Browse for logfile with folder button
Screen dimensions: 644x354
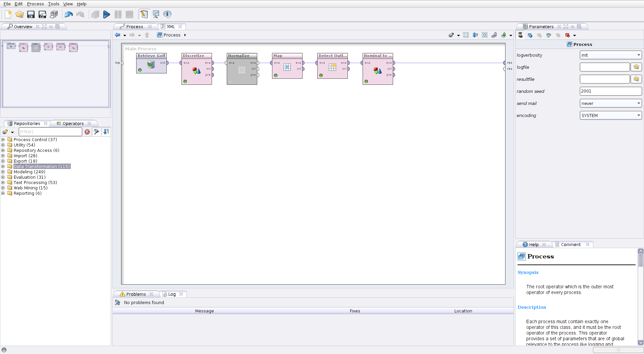pyautogui.click(x=636, y=67)
